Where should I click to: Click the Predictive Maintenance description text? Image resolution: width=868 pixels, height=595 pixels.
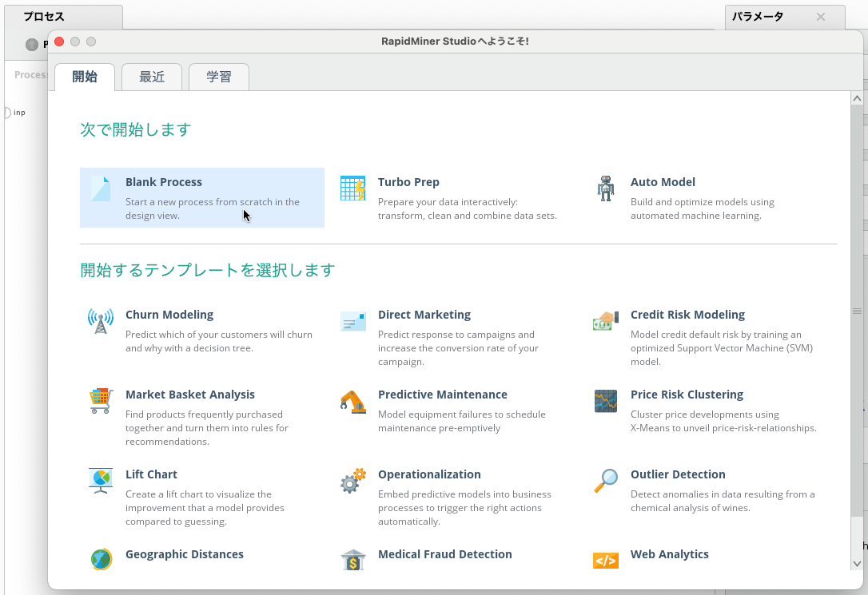pos(462,422)
